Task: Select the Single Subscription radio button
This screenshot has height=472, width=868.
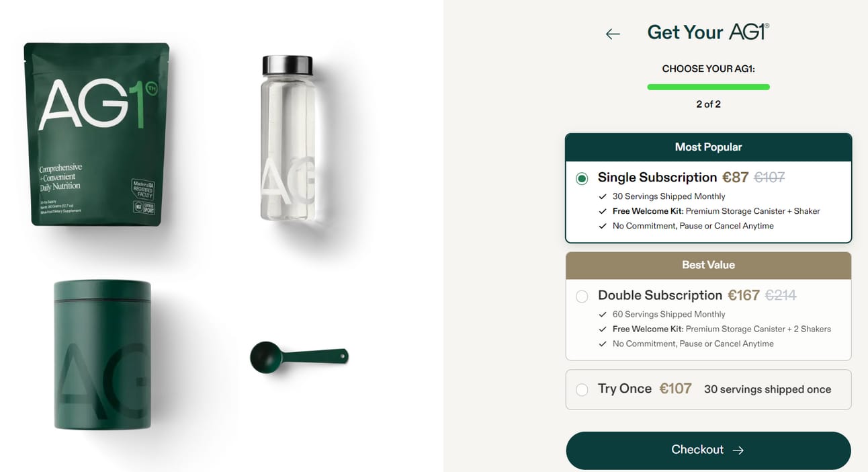Action: 582,178
